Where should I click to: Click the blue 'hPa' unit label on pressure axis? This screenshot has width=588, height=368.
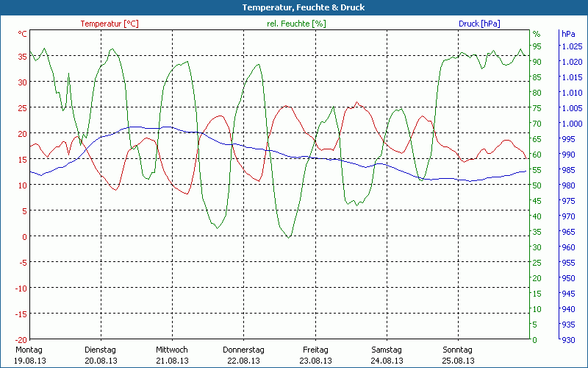coord(568,34)
